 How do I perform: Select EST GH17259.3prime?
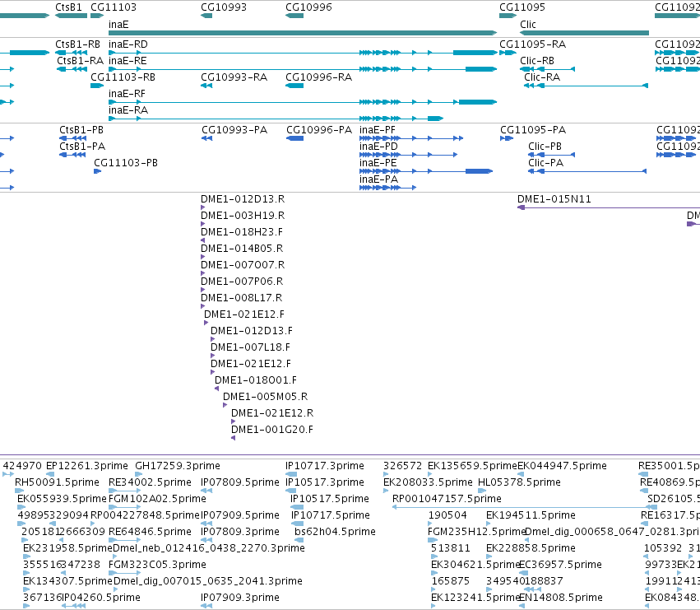pos(177,466)
